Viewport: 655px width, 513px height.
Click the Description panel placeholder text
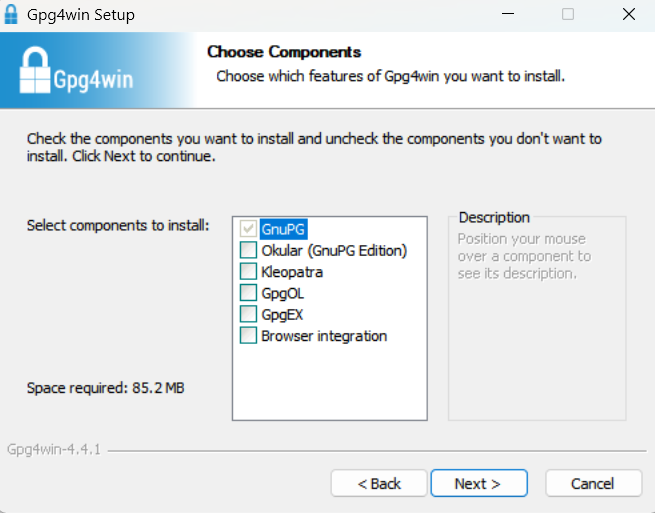coord(524,256)
